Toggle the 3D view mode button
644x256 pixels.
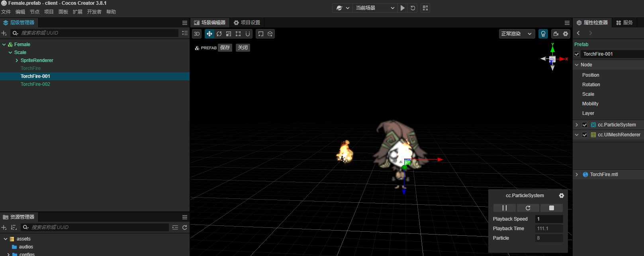pos(197,34)
